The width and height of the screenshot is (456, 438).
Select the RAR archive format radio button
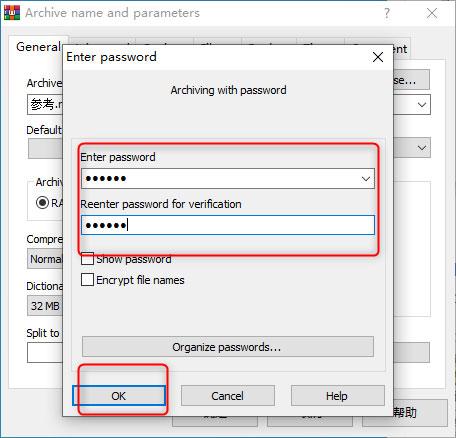click(42, 202)
